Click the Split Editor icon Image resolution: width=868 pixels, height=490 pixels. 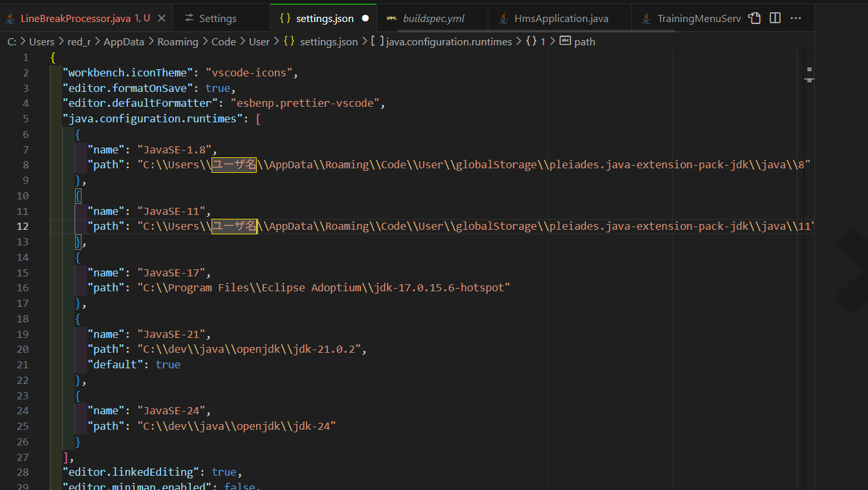775,18
